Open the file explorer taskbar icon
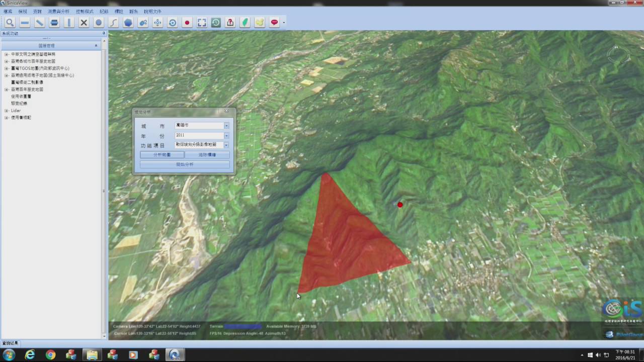 [x=92, y=355]
